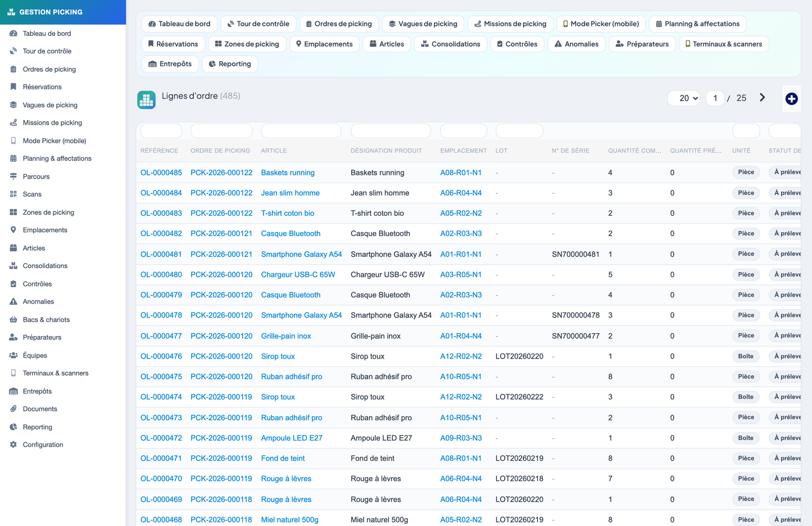Viewport: 812px width, 526px height.
Task: Click the Lignes d'ordre grid icon
Action: pyautogui.click(x=147, y=100)
